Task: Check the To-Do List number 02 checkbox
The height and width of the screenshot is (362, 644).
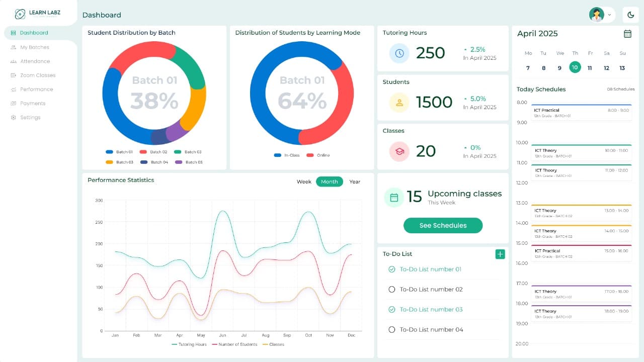Action: 391,289
